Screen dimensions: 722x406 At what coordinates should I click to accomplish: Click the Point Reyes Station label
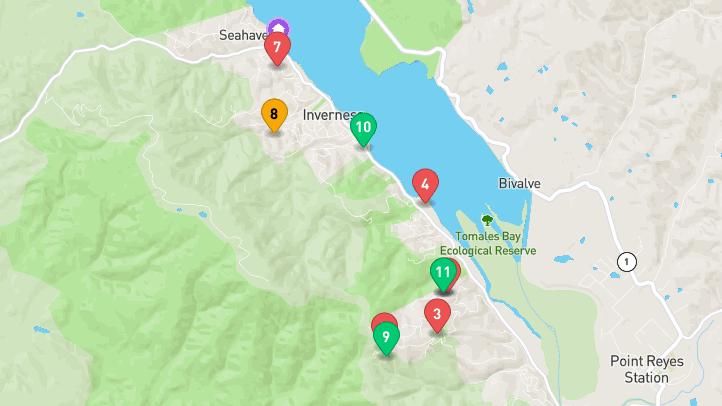647,369
